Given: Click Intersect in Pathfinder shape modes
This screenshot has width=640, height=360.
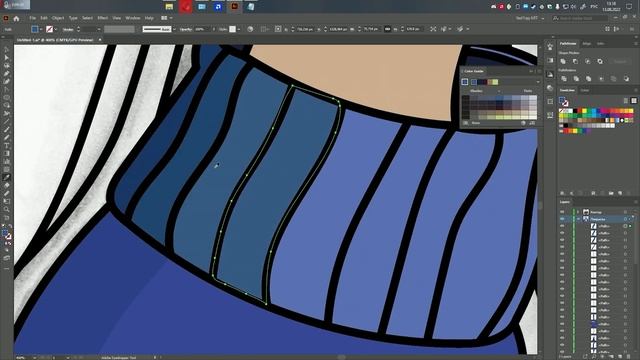Looking at the screenshot, I should point(588,61).
